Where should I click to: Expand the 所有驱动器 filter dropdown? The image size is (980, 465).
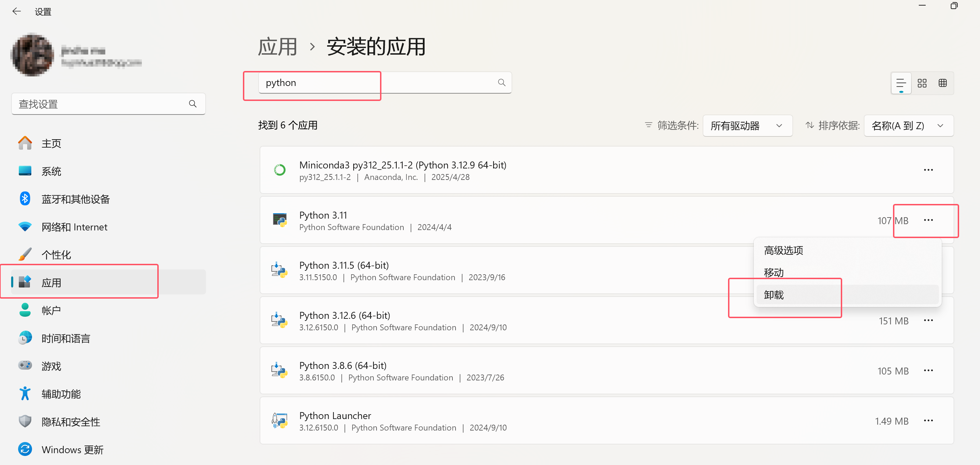[747, 126]
